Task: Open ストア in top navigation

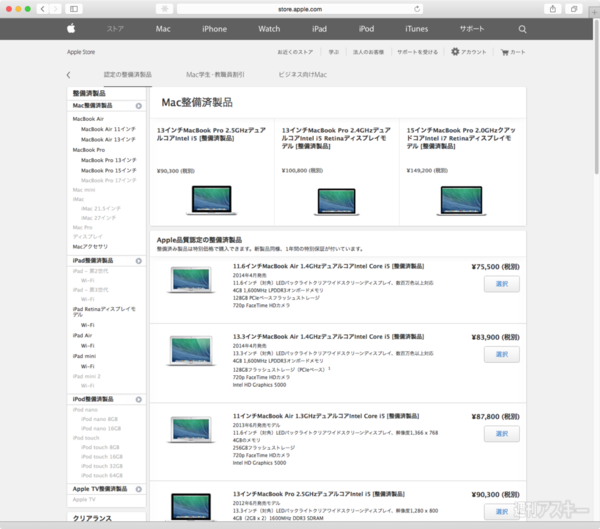Action: [115, 29]
